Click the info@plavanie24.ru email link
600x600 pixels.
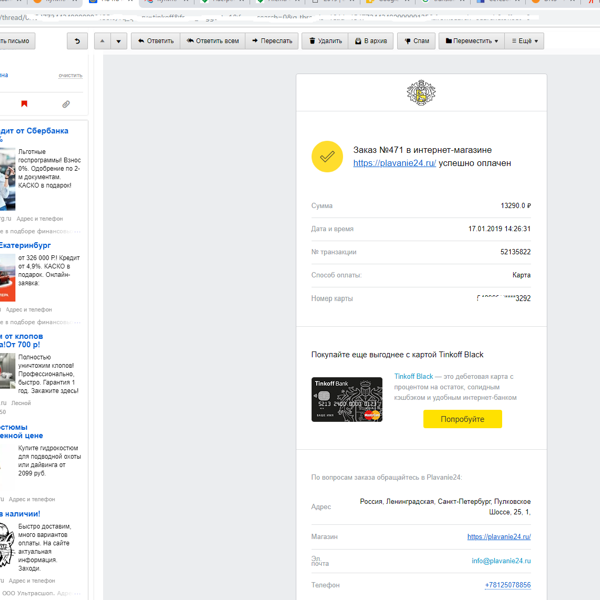click(501, 561)
